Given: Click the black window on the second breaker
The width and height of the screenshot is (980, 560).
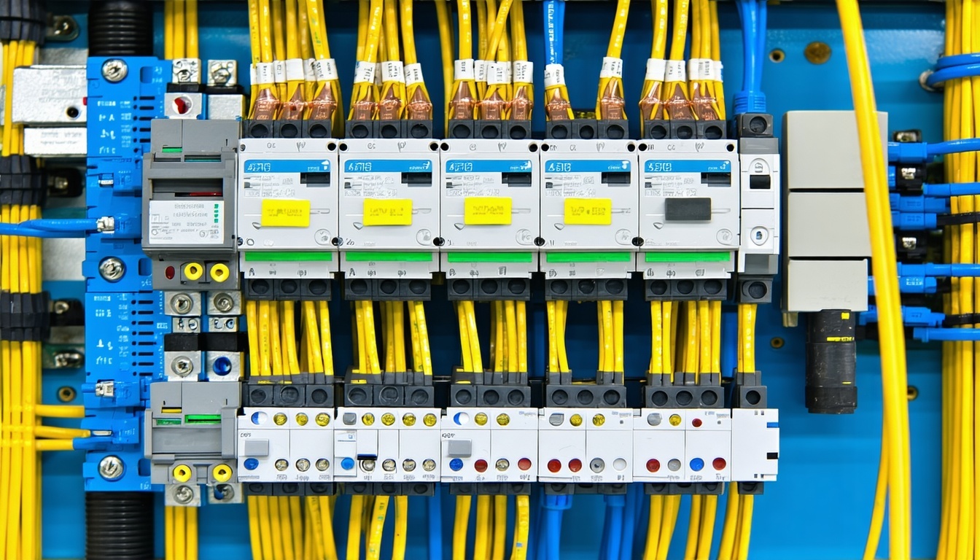Looking at the screenshot, I should coord(415,179).
